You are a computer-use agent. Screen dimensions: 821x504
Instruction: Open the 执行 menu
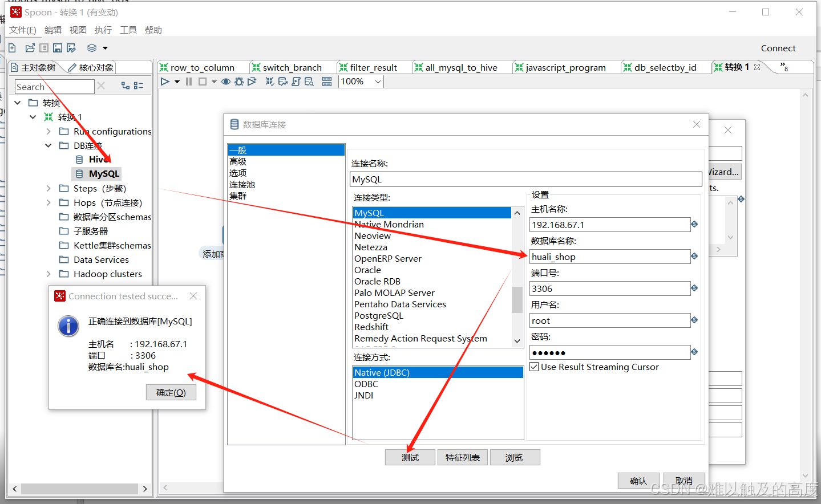coord(103,30)
